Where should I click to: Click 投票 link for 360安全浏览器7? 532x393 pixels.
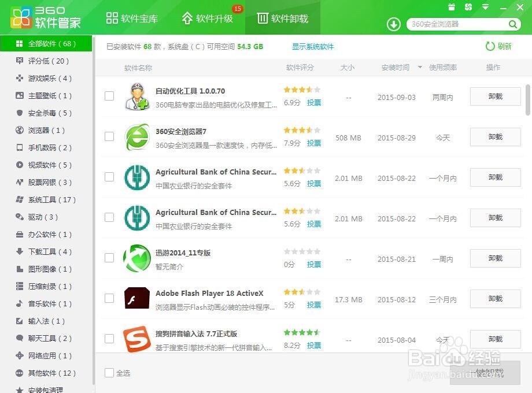pos(314,143)
